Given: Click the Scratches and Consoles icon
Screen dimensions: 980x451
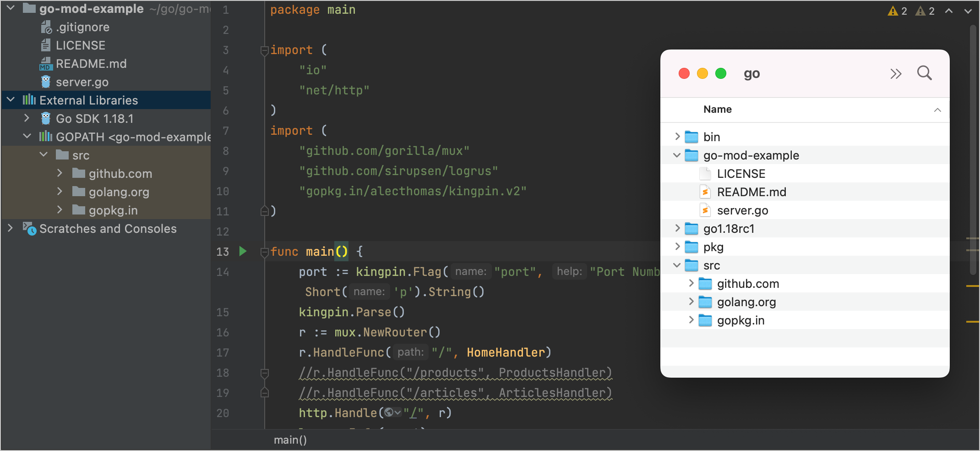Looking at the screenshot, I should [x=28, y=229].
